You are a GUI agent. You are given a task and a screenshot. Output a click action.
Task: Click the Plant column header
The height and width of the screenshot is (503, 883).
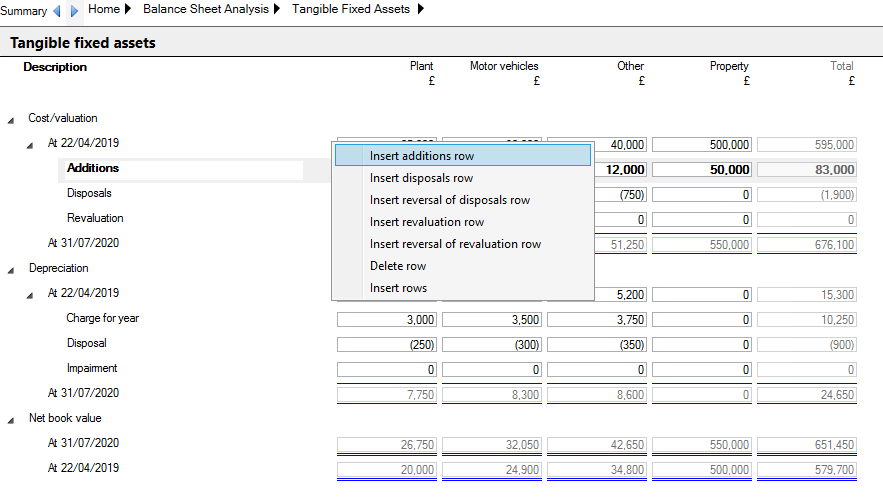421,66
